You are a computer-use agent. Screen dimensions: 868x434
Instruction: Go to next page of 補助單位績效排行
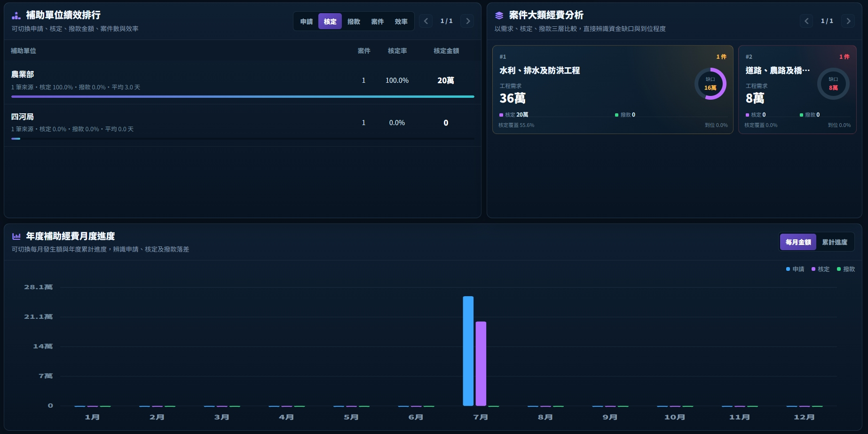pyautogui.click(x=467, y=21)
